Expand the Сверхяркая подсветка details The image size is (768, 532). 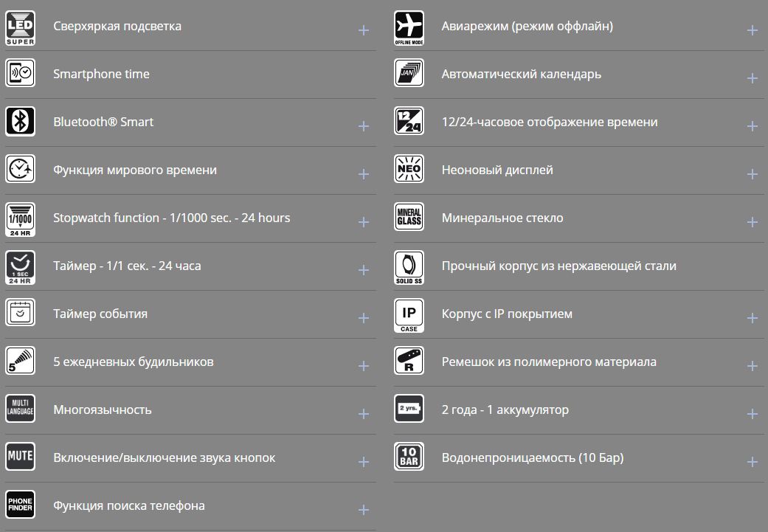point(363,30)
